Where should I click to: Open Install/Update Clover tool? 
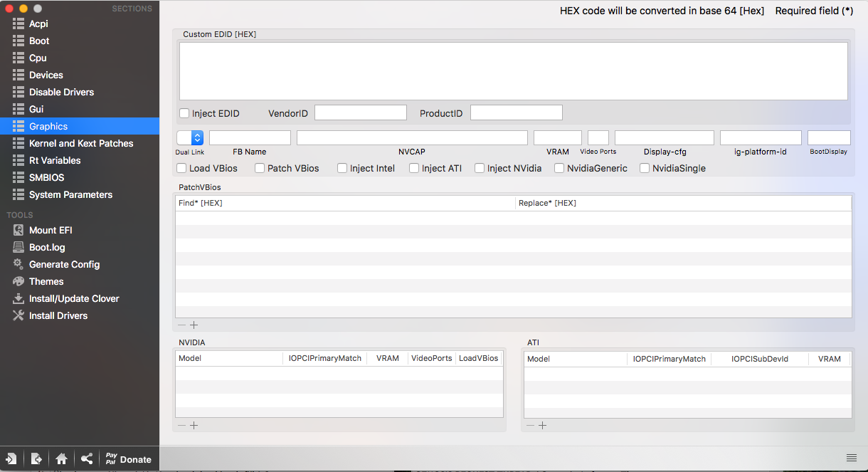coord(74,298)
